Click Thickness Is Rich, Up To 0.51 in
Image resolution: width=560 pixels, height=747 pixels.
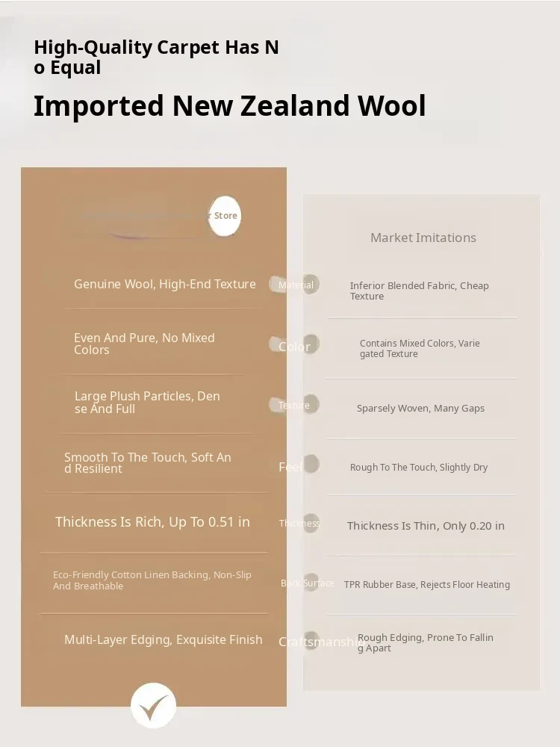(152, 522)
